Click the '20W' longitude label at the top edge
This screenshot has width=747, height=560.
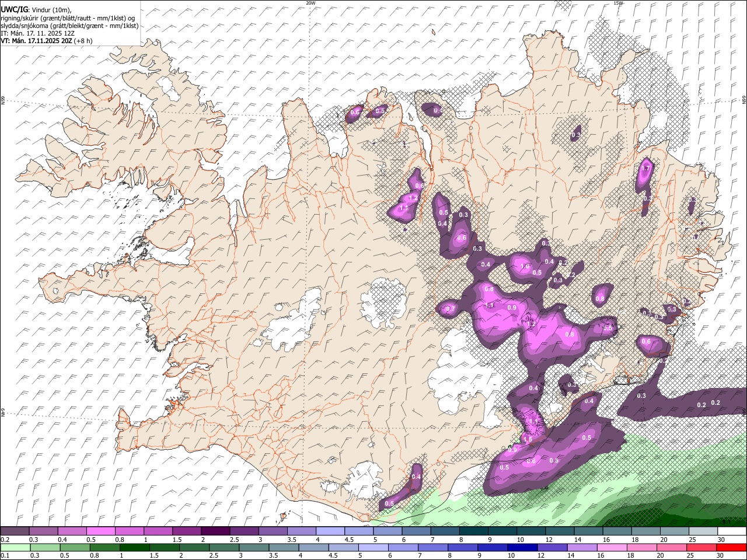click(x=310, y=3)
